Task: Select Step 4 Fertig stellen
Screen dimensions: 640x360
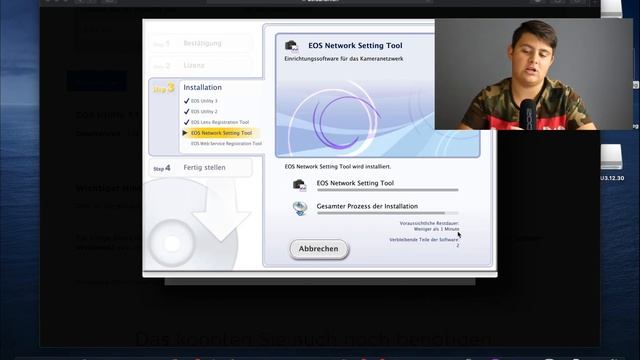Action: pos(200,168)
